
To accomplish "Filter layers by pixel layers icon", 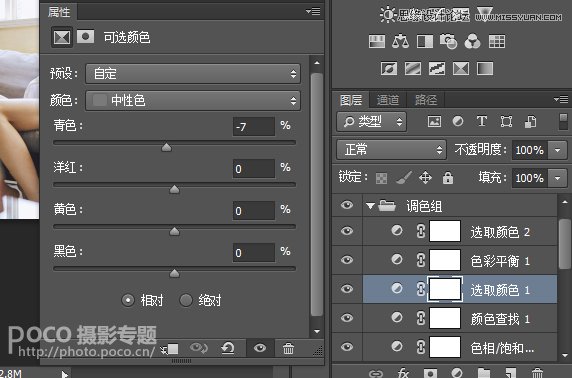I will pos(434,121).
